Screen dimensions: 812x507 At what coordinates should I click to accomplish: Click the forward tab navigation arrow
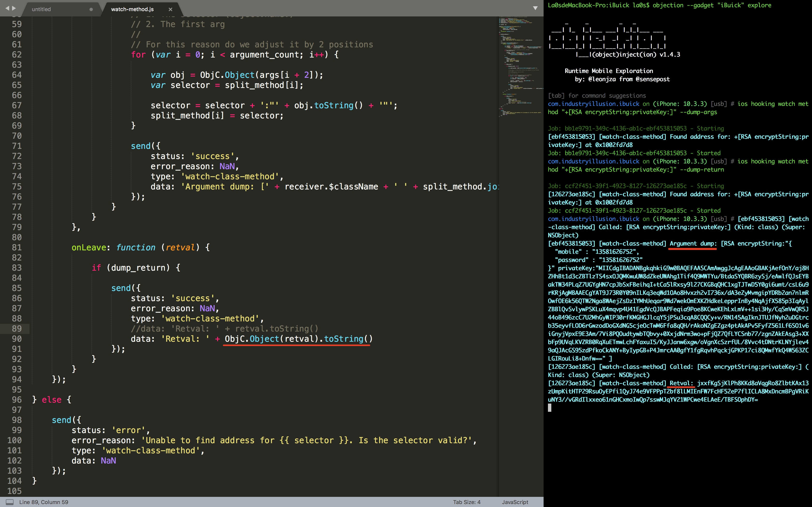click(14, 8)
